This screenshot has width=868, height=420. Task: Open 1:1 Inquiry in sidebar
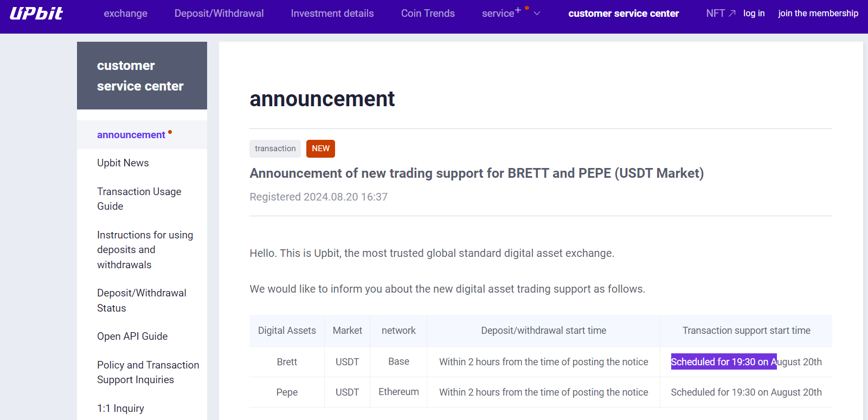[120, 409]
